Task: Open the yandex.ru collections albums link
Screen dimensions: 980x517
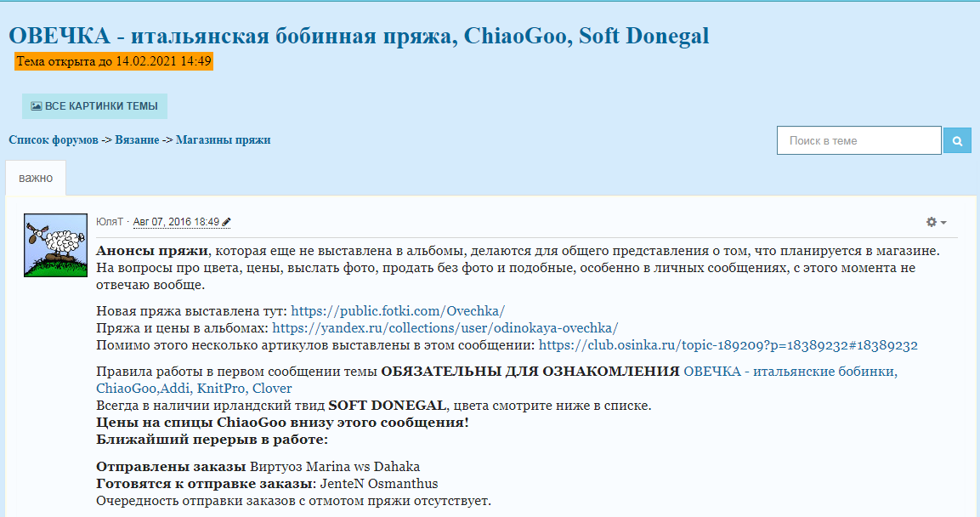Action: (445, 327)
